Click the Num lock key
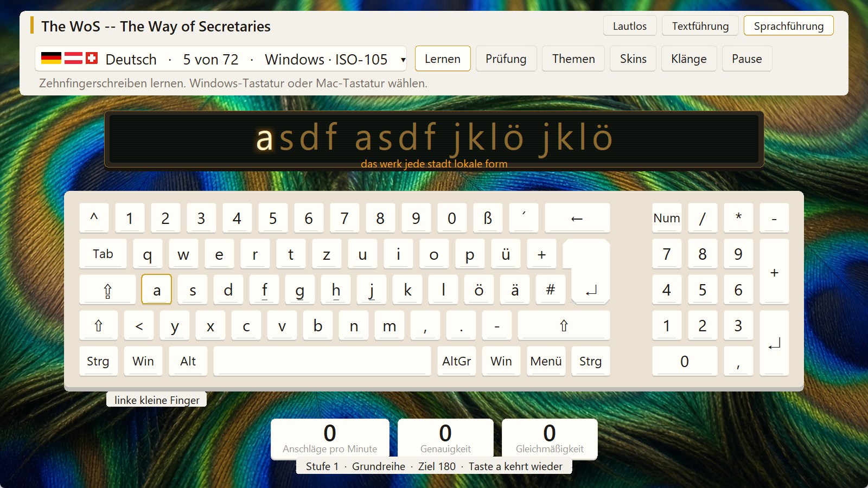Viewport: 868px width, 488px height. coord(667,218)
